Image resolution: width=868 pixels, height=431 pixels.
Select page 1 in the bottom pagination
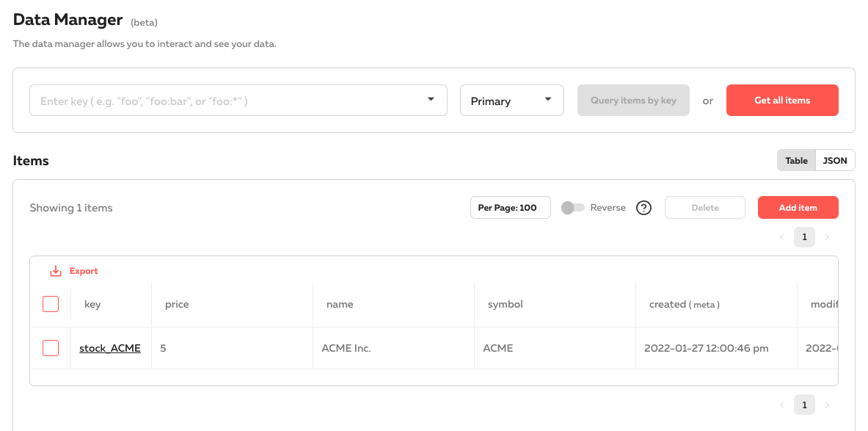pyautogui.click(x=804, y=405)
